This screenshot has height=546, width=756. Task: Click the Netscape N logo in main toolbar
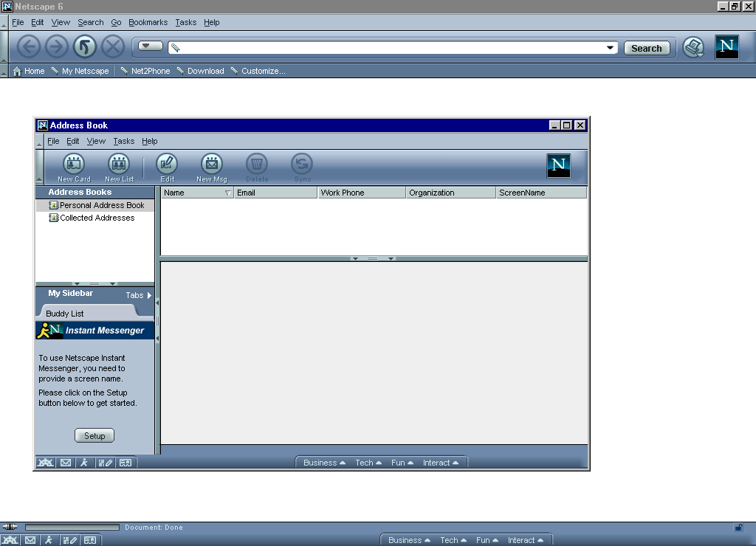point(727,47)
